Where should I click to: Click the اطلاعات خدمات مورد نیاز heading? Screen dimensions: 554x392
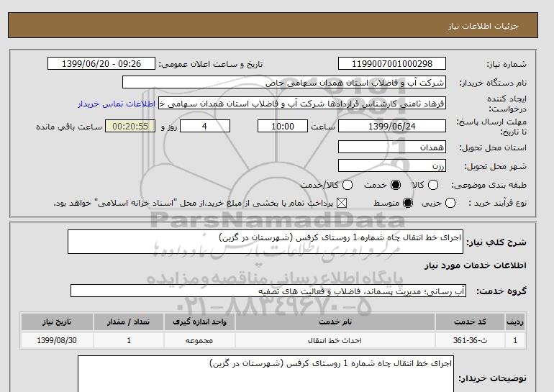tap(475, 265)
